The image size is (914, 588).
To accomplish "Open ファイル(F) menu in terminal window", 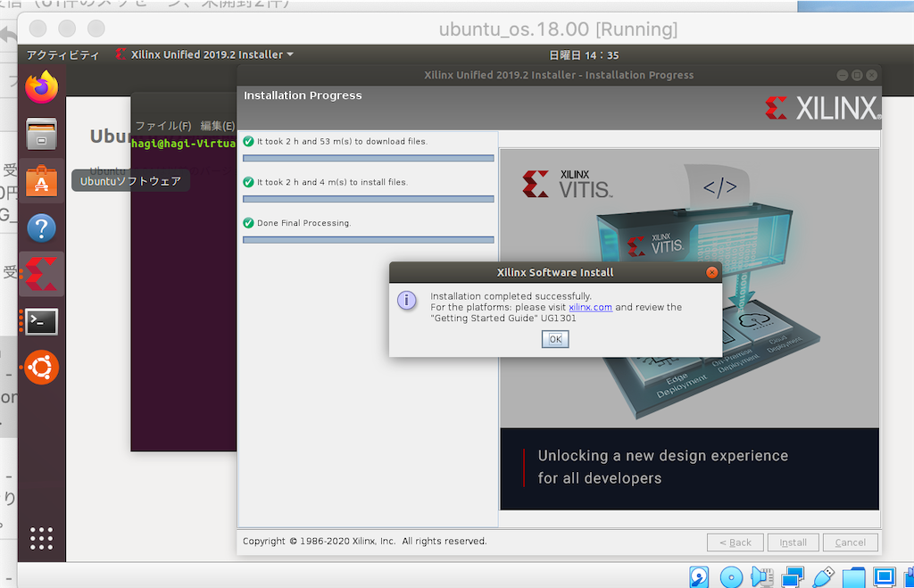I will coord(163,126).
